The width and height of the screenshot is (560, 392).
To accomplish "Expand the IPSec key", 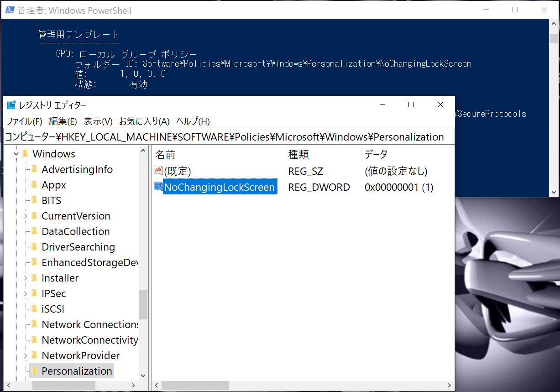I will (26, 294).
